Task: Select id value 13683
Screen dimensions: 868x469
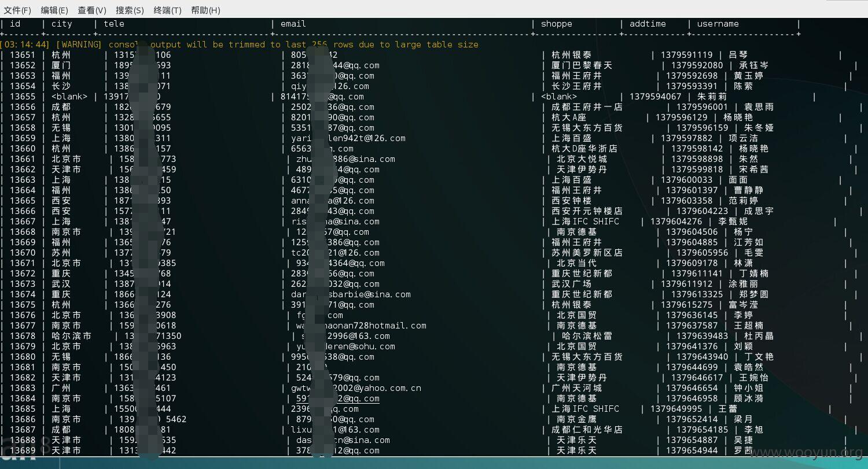Action: click(x=23, y=388)
